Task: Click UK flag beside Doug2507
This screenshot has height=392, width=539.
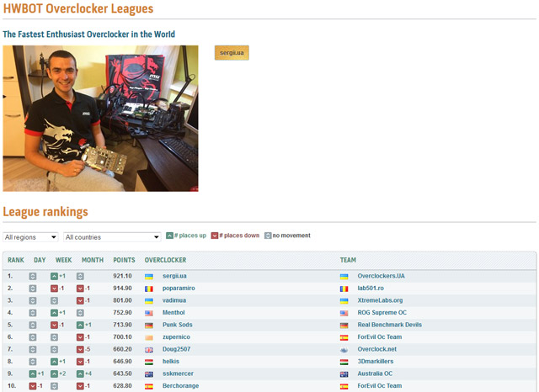Action: [149, 350]
